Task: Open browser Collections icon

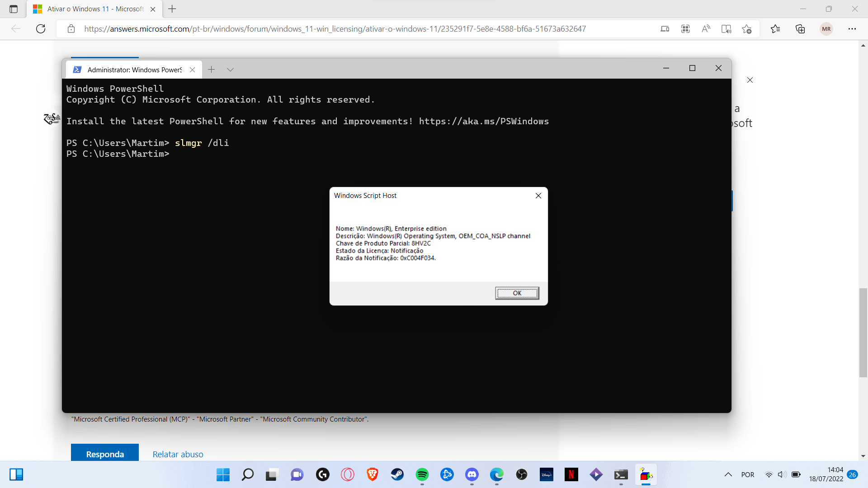Action: [x=800, y=29]
